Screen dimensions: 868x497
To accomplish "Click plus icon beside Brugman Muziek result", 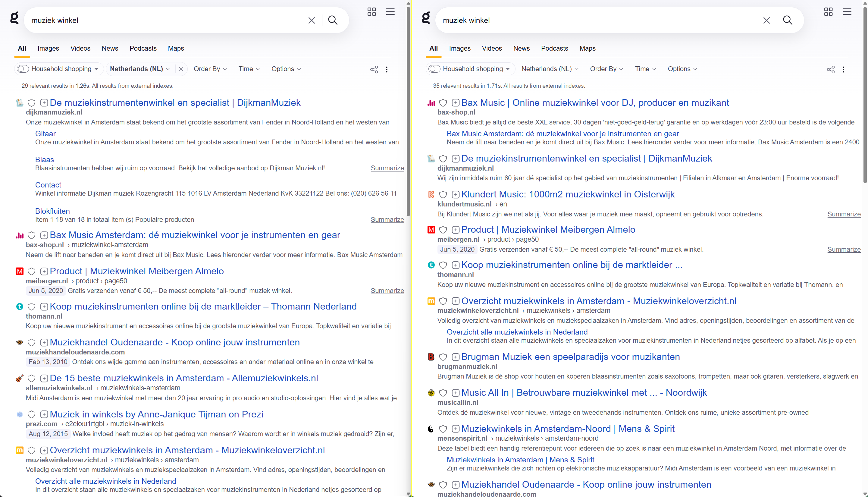I will [x=456, y=357].
